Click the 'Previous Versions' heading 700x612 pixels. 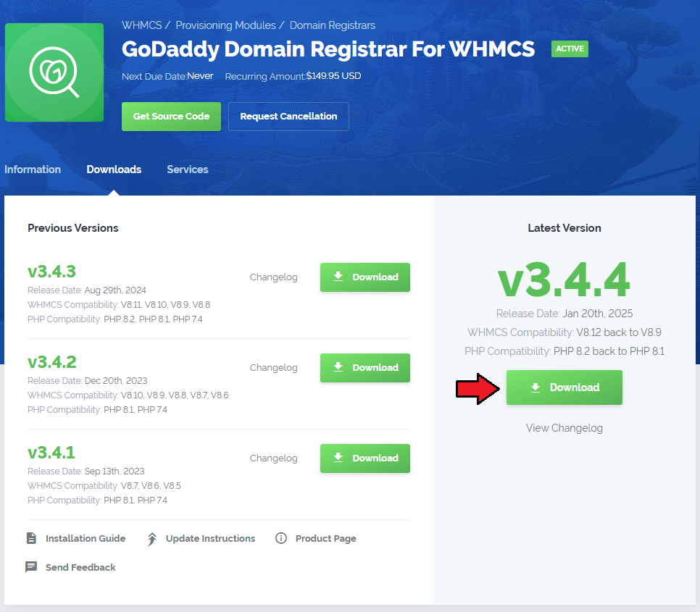coord(72,228)
